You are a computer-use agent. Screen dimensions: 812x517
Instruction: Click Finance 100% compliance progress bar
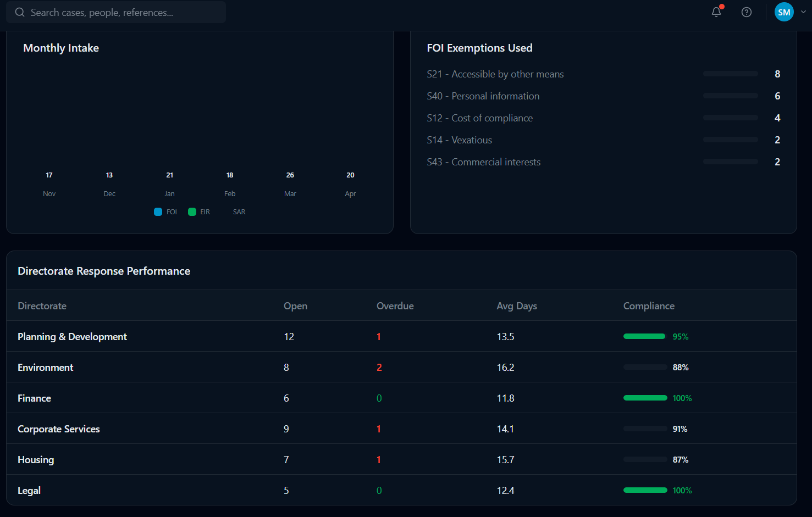tap(645, 398)
